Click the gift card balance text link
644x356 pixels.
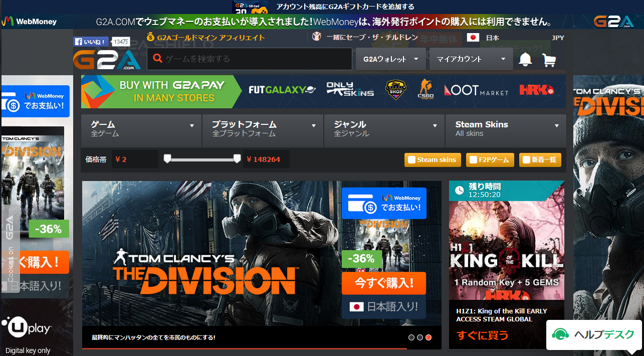coord(345,7)
